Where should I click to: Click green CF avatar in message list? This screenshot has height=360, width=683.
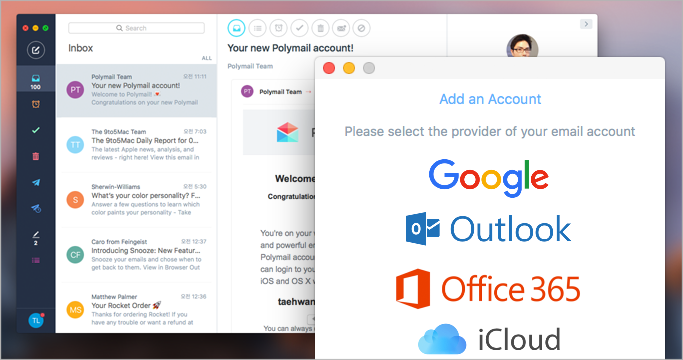point(75,255)
